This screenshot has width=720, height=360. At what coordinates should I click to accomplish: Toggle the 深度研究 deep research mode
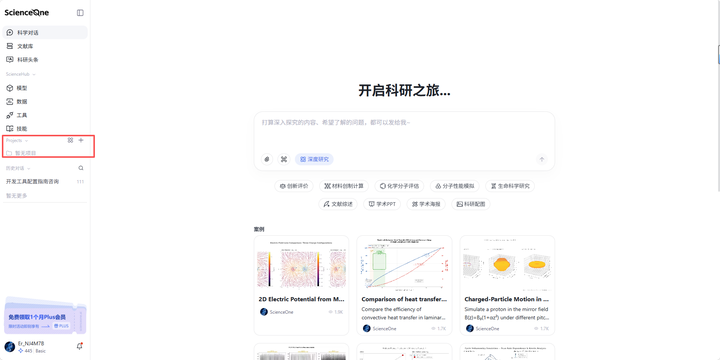tap(315, 159)
